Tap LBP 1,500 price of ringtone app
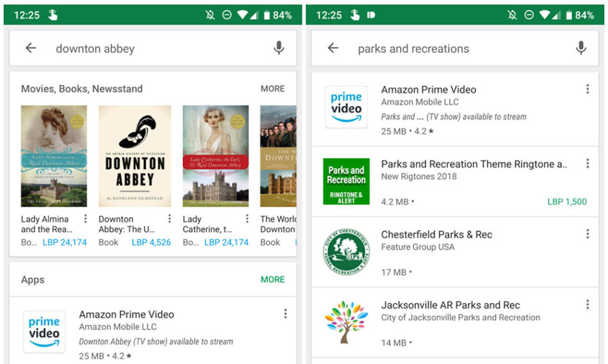This screenshot has width=608, height=364. click(567, 202)
